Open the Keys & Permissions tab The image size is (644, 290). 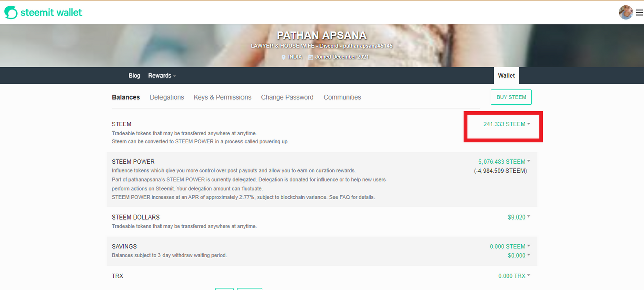coord(222,97)
